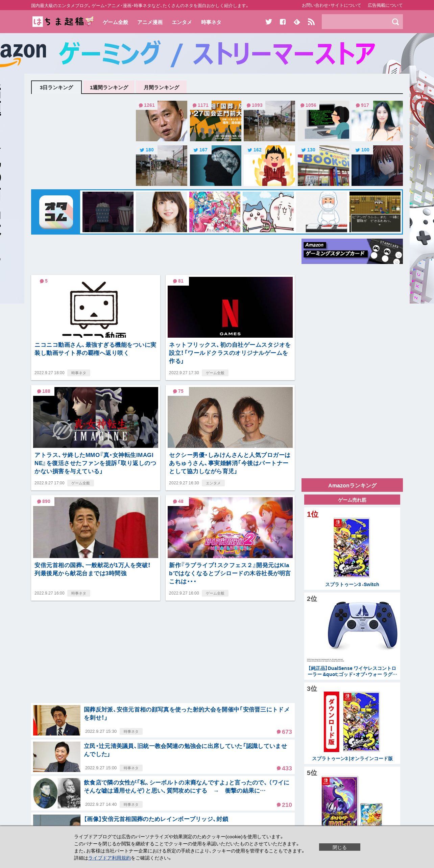Open Twitter ranking thumbnail with 180 tweets

coord(162,166)
